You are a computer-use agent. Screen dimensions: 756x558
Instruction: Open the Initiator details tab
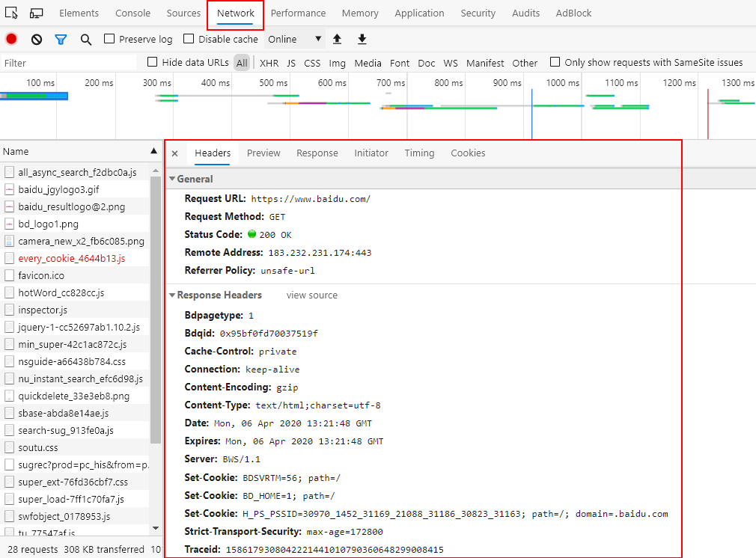point(371,153)
